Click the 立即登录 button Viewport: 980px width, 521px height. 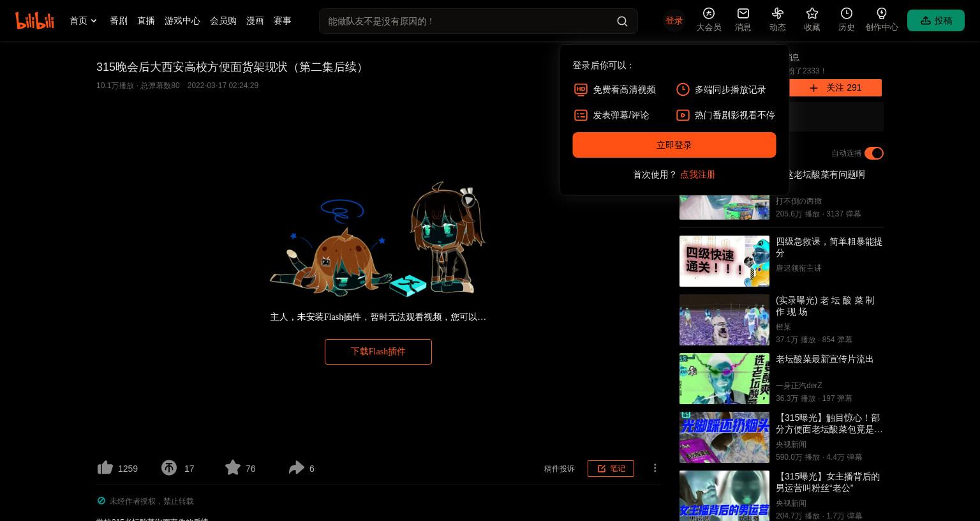click(x=674, y=145)
